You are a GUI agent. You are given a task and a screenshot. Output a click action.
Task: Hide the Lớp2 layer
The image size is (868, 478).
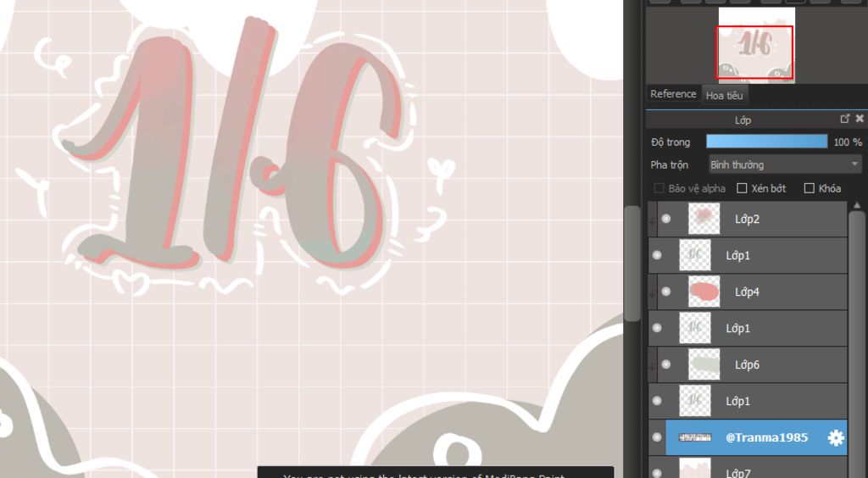(x=666, y=219)
